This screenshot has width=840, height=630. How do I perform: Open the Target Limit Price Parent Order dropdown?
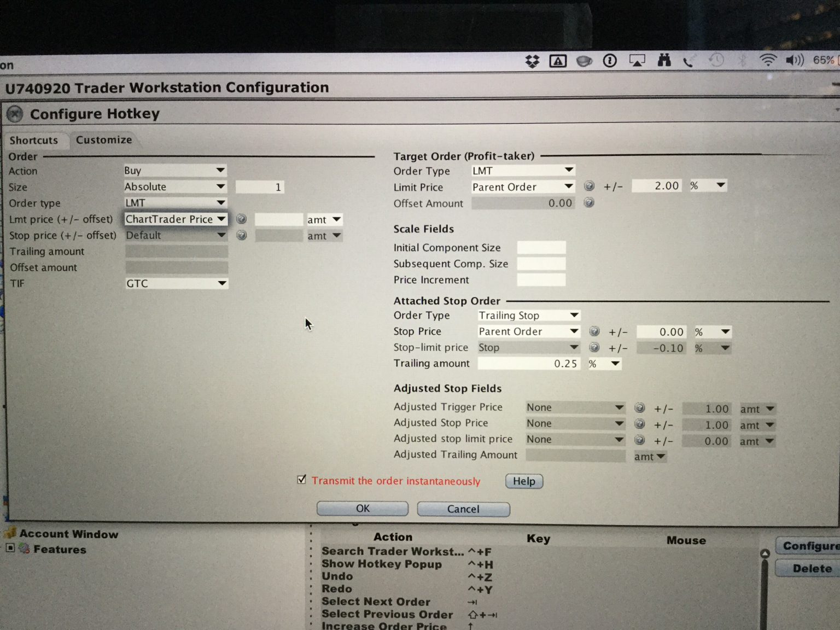523,187
